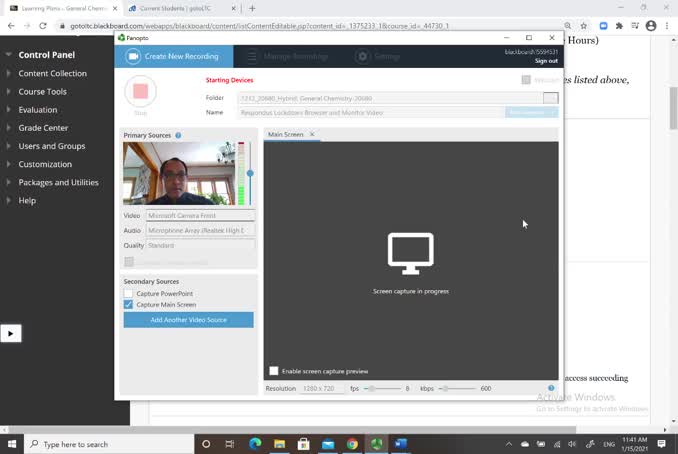This screenshot has width=678, height=454.
Task: Click the Stop recording button
Action: 140,91
